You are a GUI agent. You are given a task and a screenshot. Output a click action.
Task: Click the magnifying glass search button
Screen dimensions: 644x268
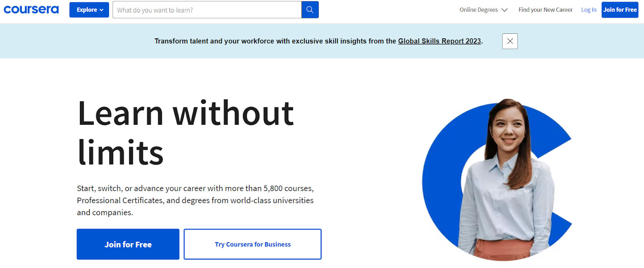coord(310,10)
